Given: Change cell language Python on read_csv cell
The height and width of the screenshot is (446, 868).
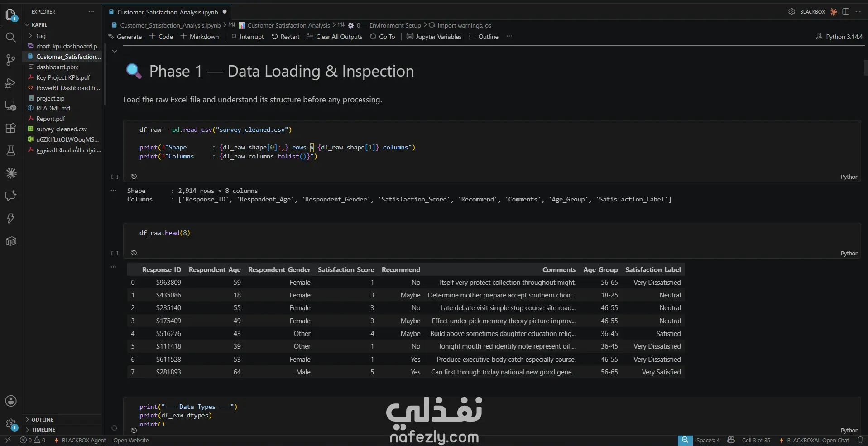Looking at the screenshot, I should (849, 177).
